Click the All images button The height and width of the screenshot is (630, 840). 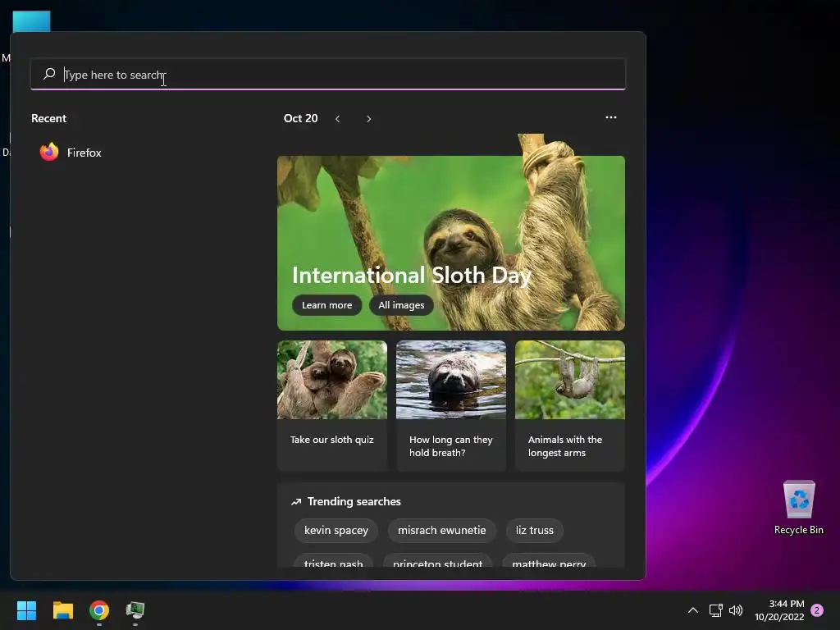401,305
